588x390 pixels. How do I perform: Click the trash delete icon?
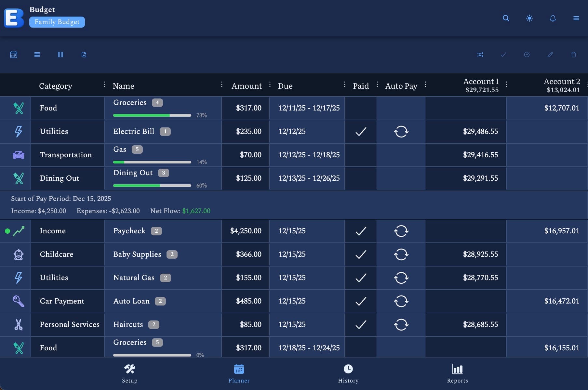point(573,55)
